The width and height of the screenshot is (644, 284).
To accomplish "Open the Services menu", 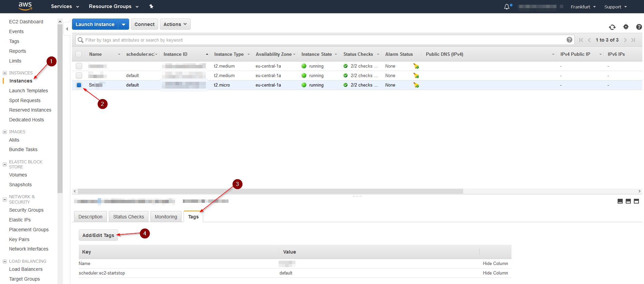I will (x=65, y=6).
